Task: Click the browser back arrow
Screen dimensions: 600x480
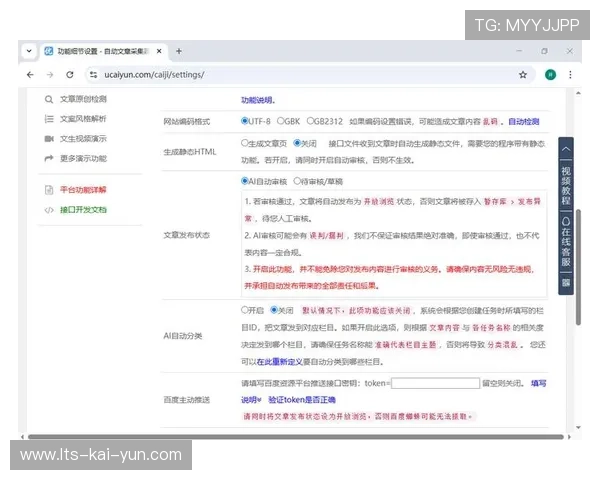Action: pyautogui.click(x=30, y=74)
